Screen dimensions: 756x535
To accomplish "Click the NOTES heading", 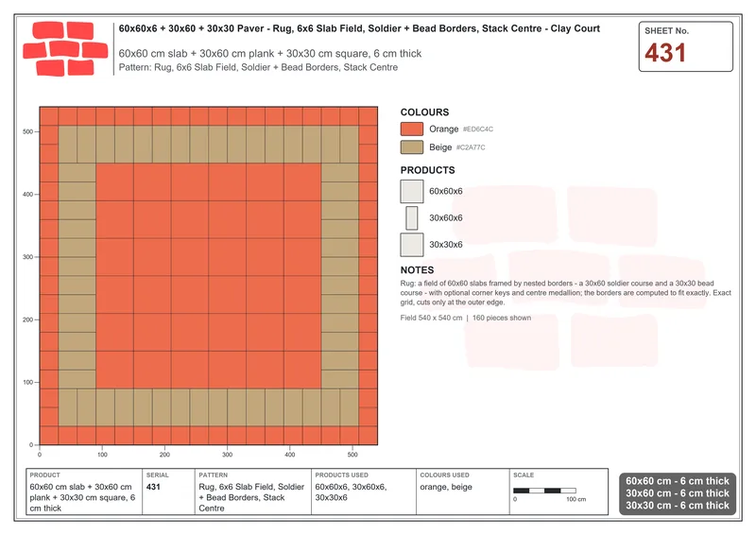I will pos(417,270).
